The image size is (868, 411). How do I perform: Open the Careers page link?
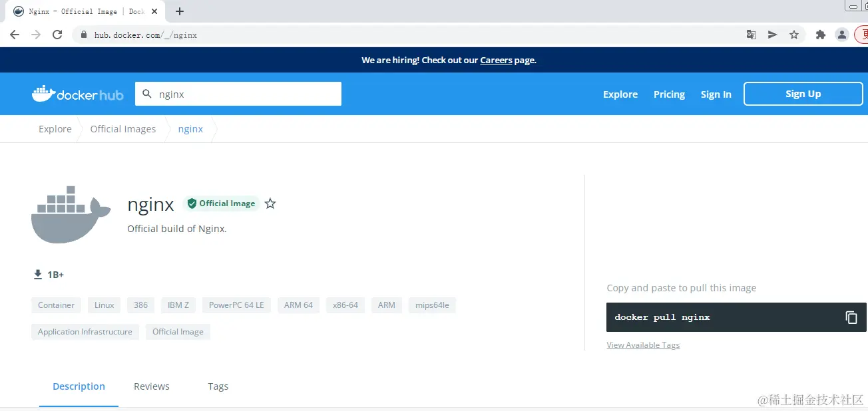497,60
